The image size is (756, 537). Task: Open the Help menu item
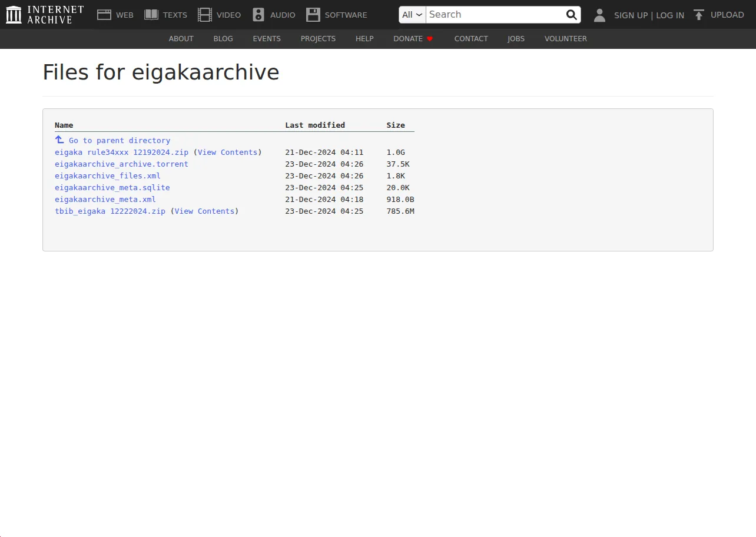[364, 39]
